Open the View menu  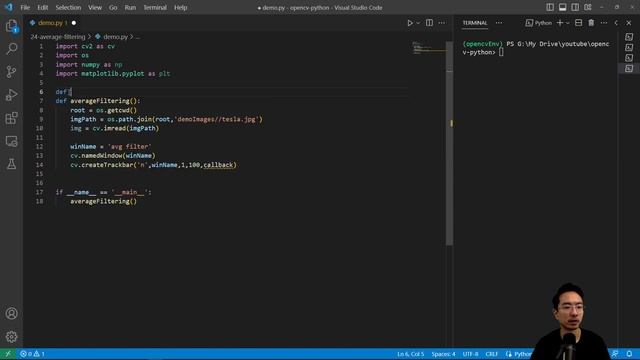(95, 7)
